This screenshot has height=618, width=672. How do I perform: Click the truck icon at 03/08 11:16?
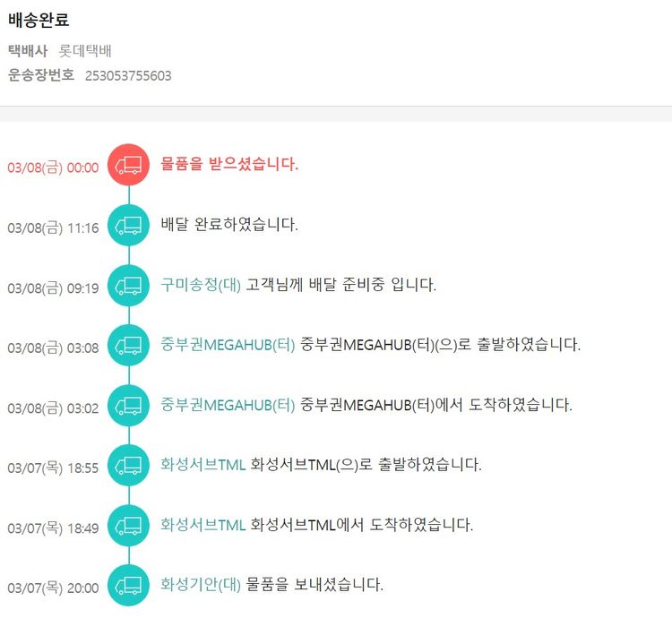coord(129,225)
